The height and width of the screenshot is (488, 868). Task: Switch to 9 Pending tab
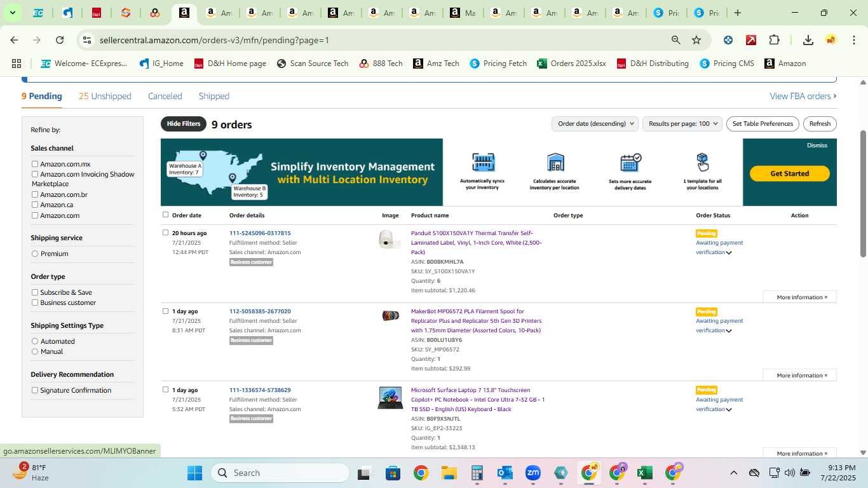[x=42, y=96]
